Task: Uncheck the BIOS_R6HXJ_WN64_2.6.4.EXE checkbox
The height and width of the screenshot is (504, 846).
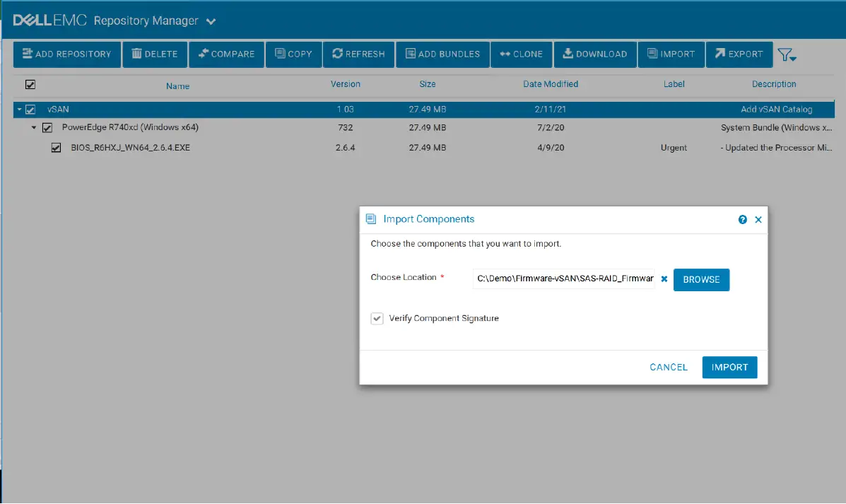Action: (56, 148)
